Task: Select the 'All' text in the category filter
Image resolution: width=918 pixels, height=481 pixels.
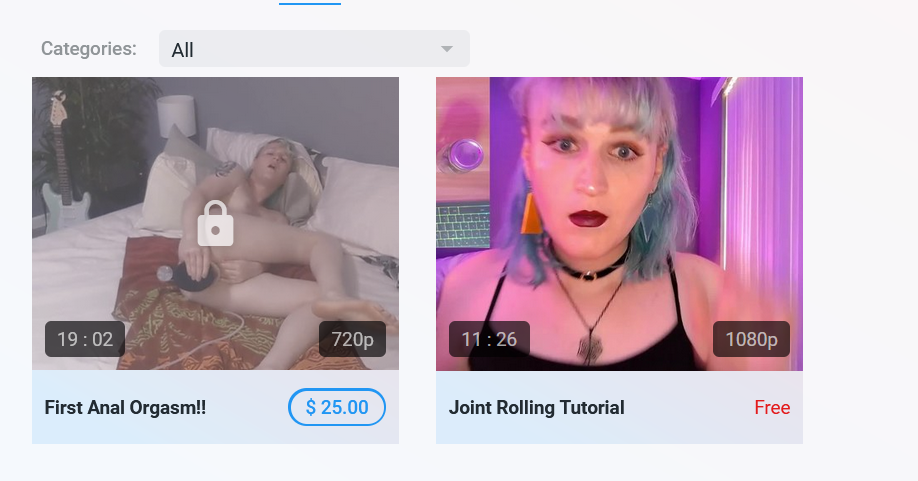Action: (x=182, y=50)
